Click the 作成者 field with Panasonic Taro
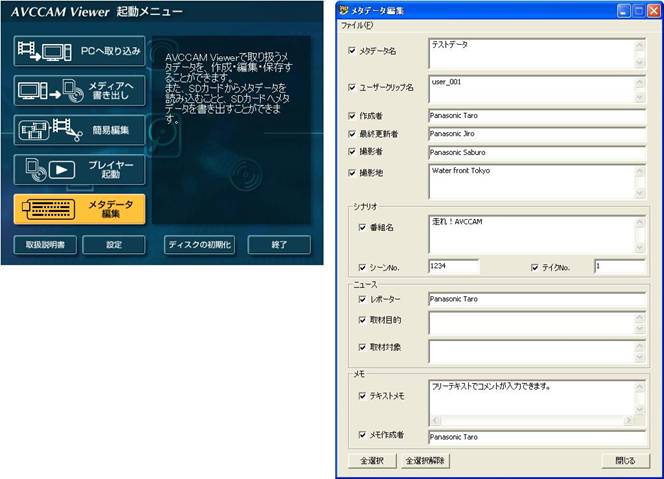 [x=537, y=116]
